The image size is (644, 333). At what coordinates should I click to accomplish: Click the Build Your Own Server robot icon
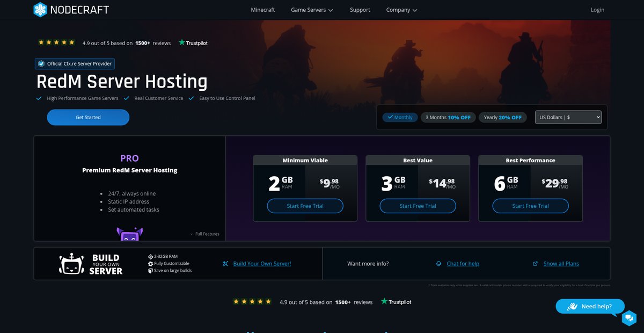(72, 264)
